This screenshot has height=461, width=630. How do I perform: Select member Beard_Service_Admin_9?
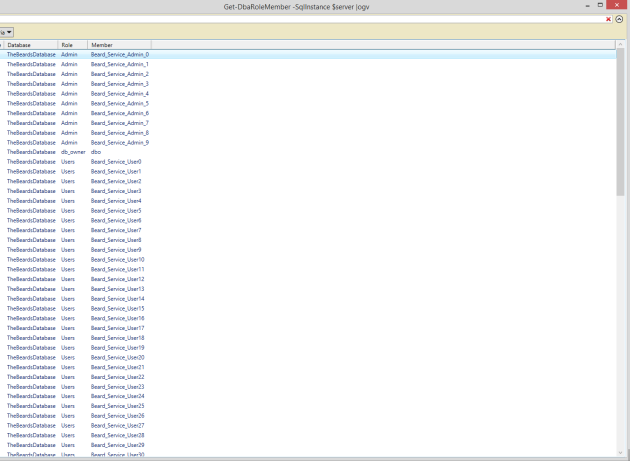point(120,143)
